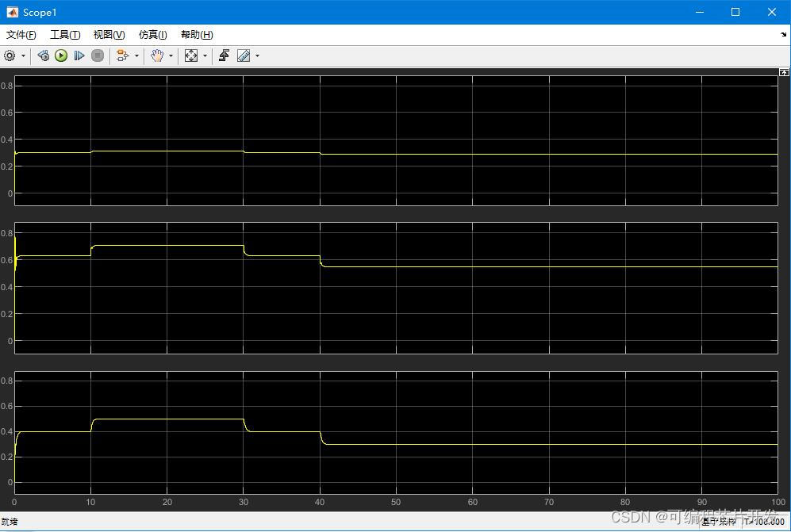Click the step forward icon
Image resolution: width=791 pixels, height=532 pixels.
click(x=79, y=56)
